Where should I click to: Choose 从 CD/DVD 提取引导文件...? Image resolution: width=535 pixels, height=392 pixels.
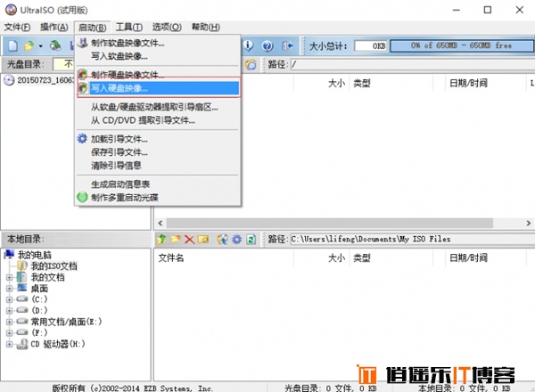(158, 120)
